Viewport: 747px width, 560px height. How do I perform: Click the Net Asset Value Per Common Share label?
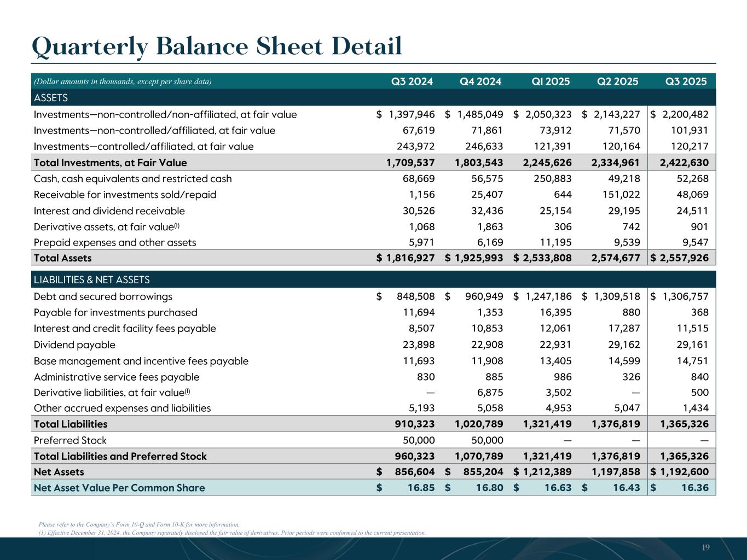tap(119, 488)
